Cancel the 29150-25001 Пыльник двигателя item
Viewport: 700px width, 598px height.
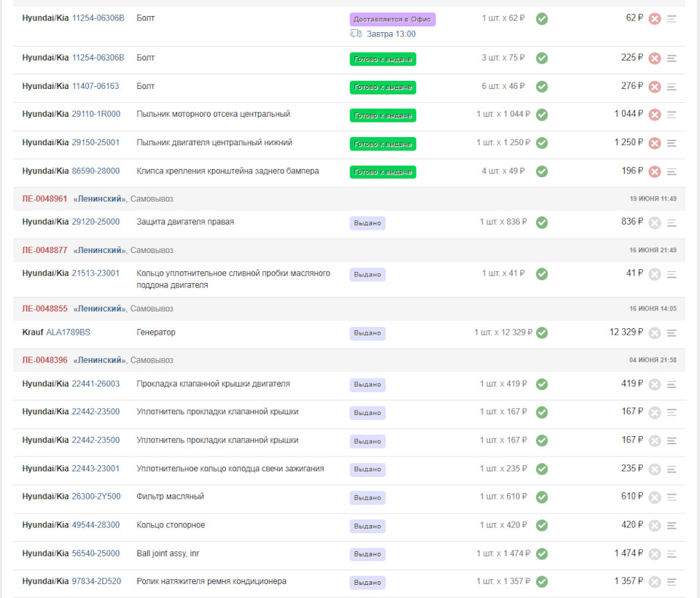point(655,144)
